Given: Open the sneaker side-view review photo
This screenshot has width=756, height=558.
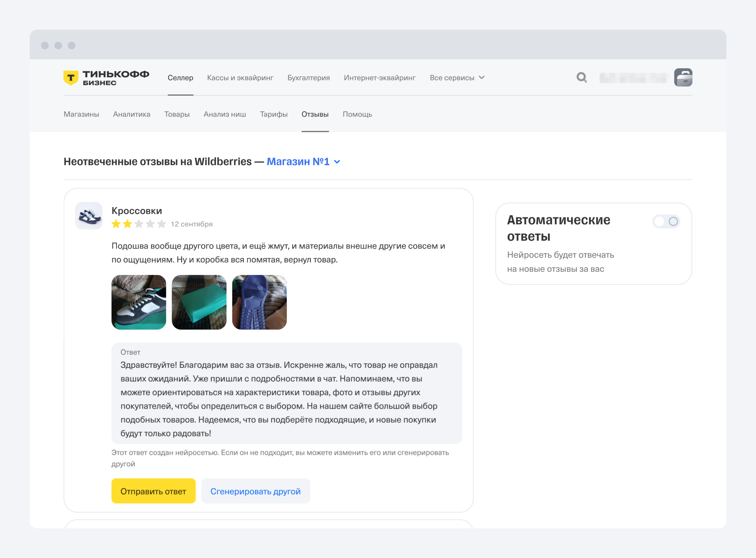Looking at the screenshot, I should (x=139, y=302).
